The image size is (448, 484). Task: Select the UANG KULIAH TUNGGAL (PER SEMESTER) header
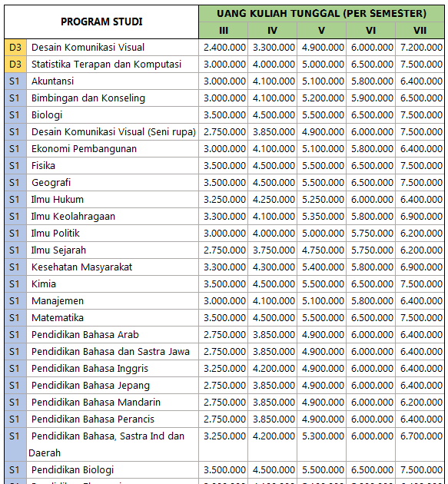coord(321,14)
